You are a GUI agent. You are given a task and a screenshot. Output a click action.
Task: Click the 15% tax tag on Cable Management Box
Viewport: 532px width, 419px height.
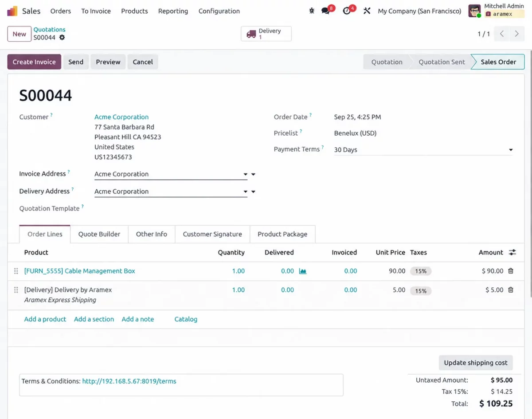pyautogui.click(x=421, y=271)
